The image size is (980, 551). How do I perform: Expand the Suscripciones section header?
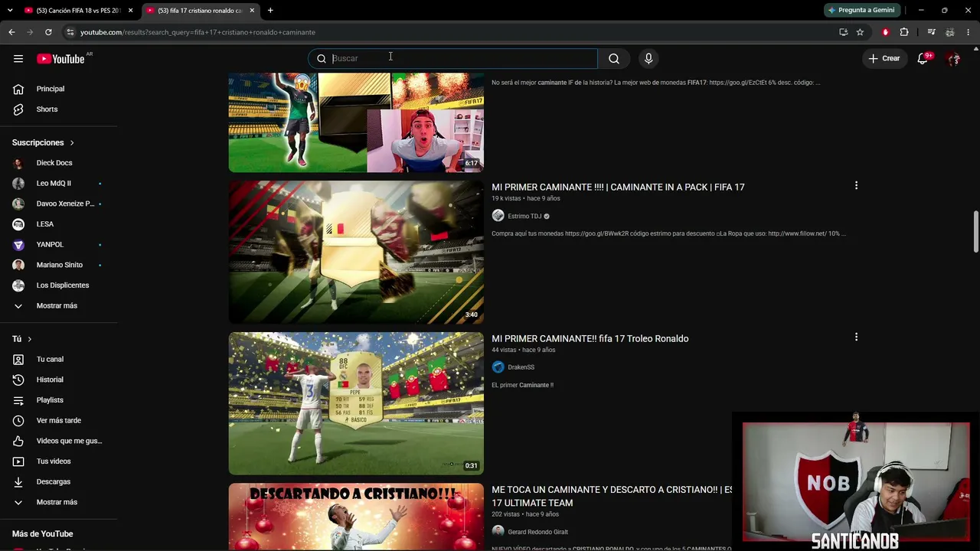(44, 142)
